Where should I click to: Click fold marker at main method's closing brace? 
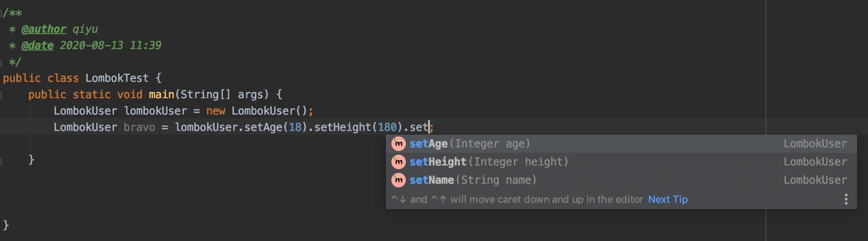[x=1, y=160]
